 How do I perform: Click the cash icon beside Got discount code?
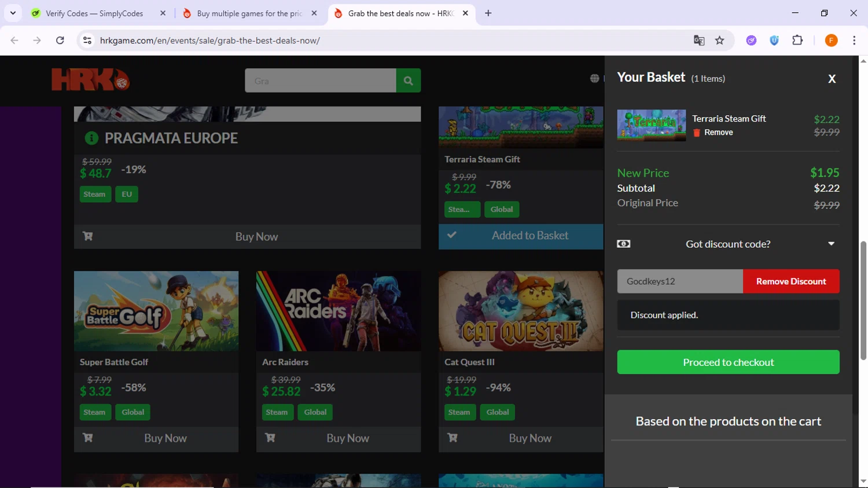[x=624, y=244]
